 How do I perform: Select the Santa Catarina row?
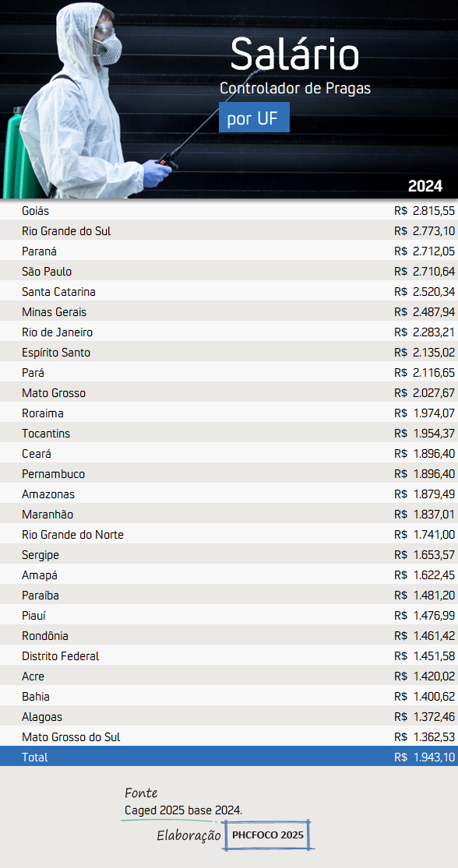click(x=229, y=292)
